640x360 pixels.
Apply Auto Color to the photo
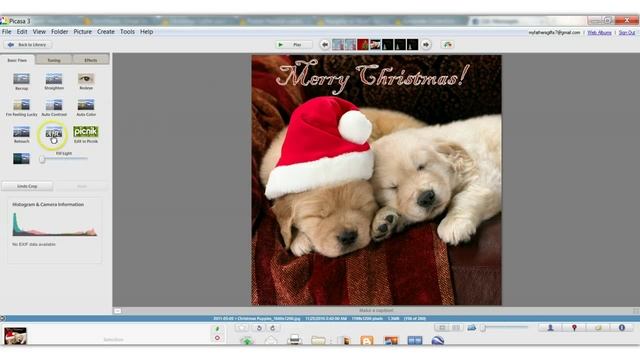tap(86, 108)
